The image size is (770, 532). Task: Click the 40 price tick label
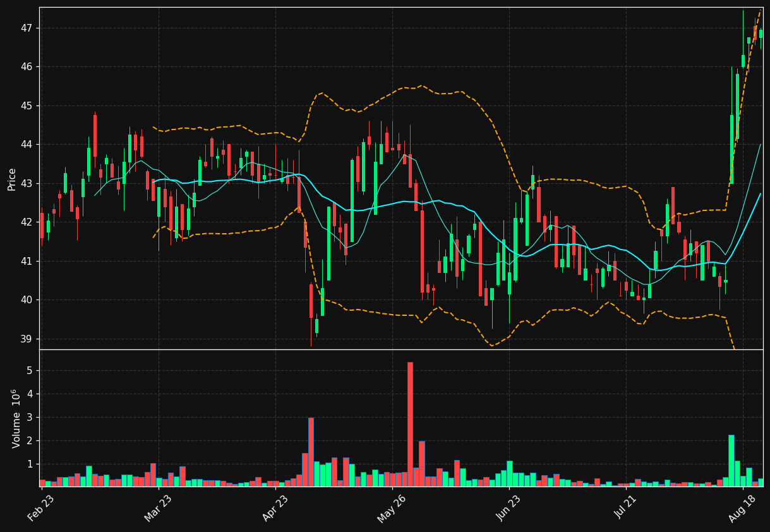pos(27,300)
